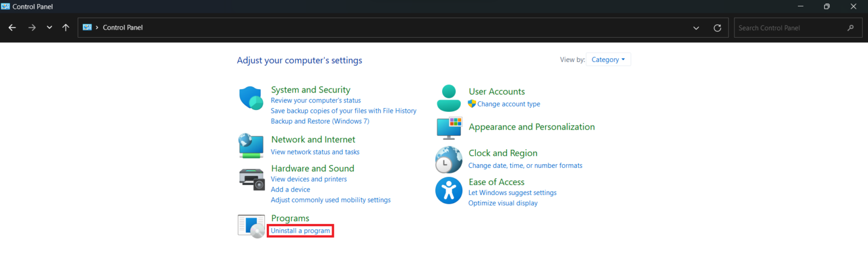Image resolution: width=868 pixels, height=276 pixels.
Task: Click the search magnifier icon
Action: [851, 28]
